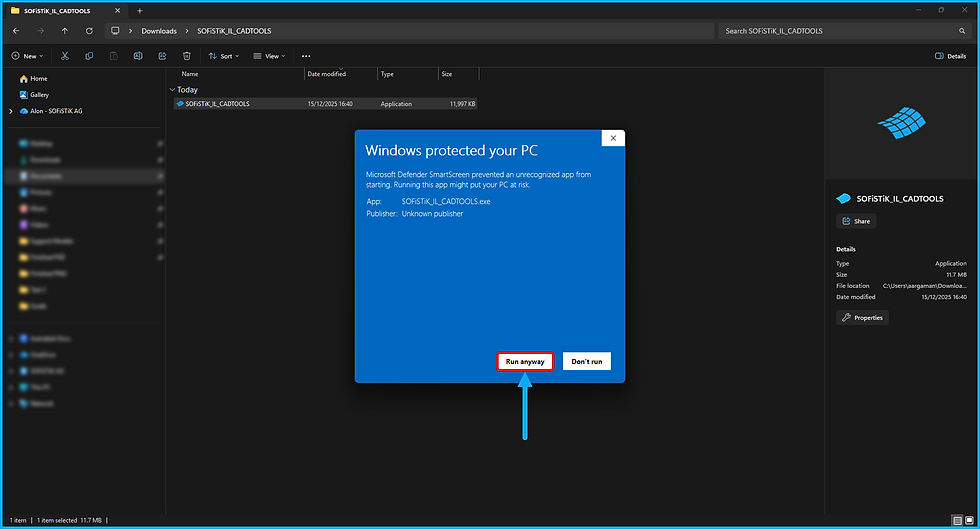
Task: Switch to details list view icon in status bar
Action: click(x=957, y=520)
